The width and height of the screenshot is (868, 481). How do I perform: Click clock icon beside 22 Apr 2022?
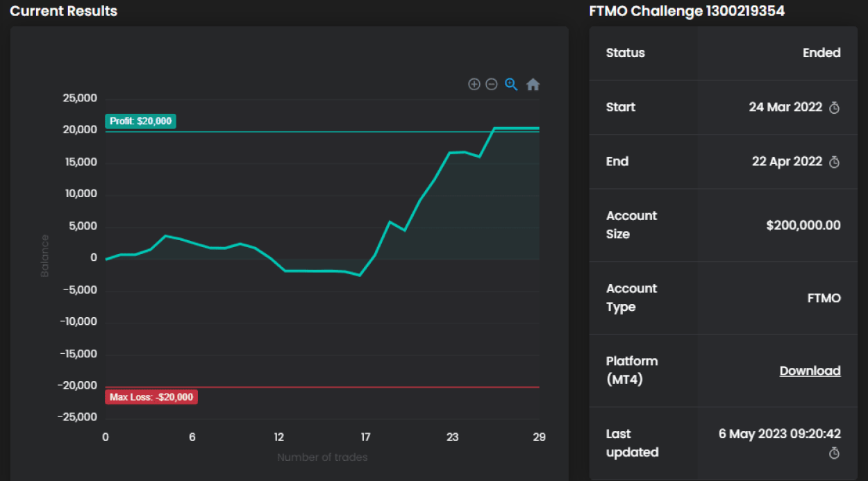[x=835, y=162]
